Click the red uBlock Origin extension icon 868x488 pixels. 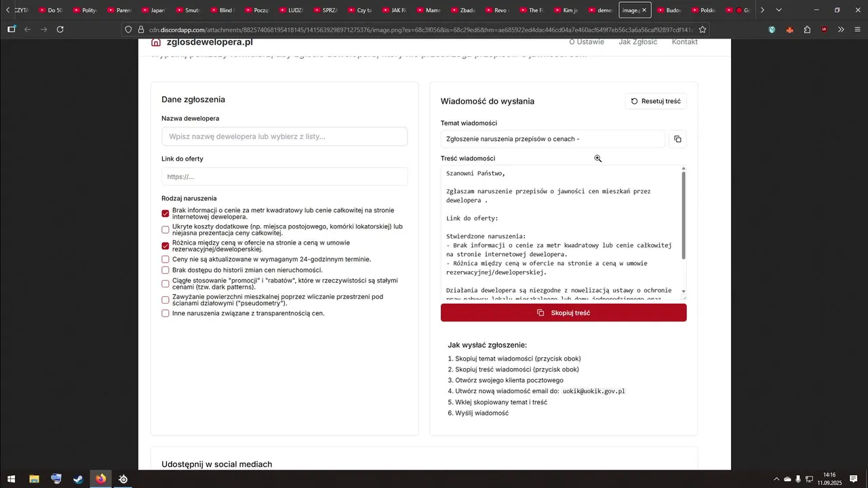coord(824,30)
